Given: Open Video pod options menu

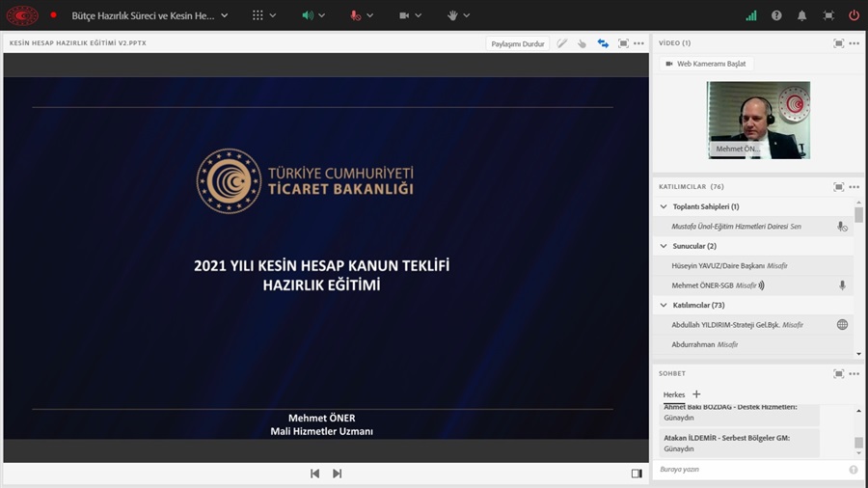Looking at the screenshot, I should coord(854,43).
